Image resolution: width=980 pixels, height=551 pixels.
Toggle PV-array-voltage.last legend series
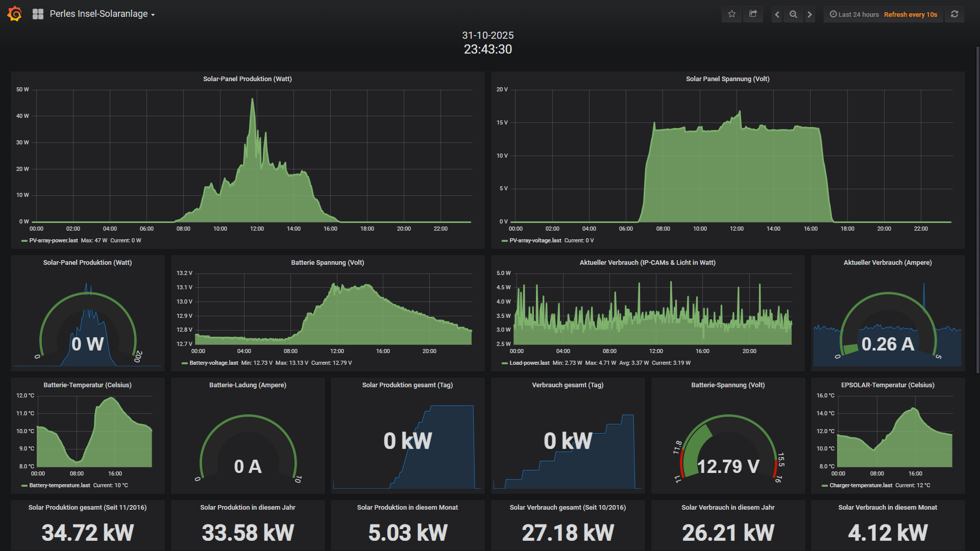click(x=535, y=240)
